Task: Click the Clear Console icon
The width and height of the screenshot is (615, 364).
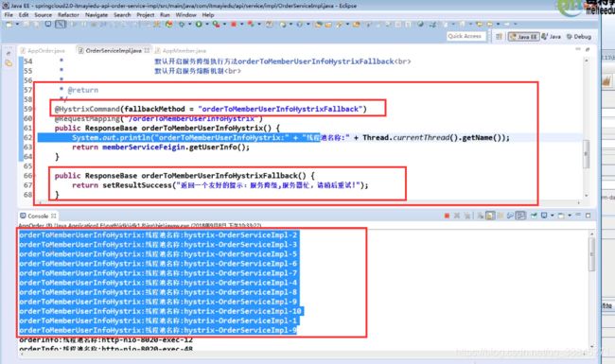Action: 480,216
